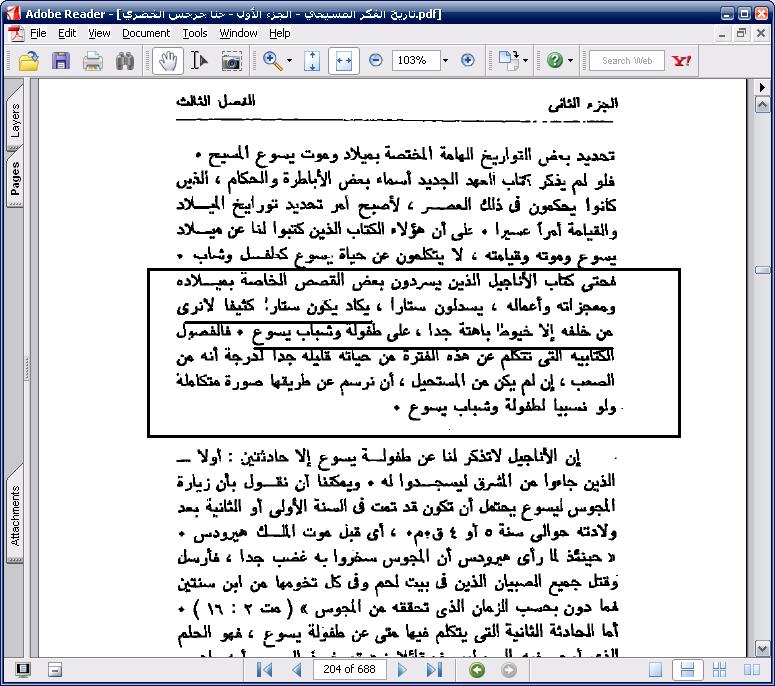
Task: Choose the Zoom In magnifier tool
Action: coord(272,61)
